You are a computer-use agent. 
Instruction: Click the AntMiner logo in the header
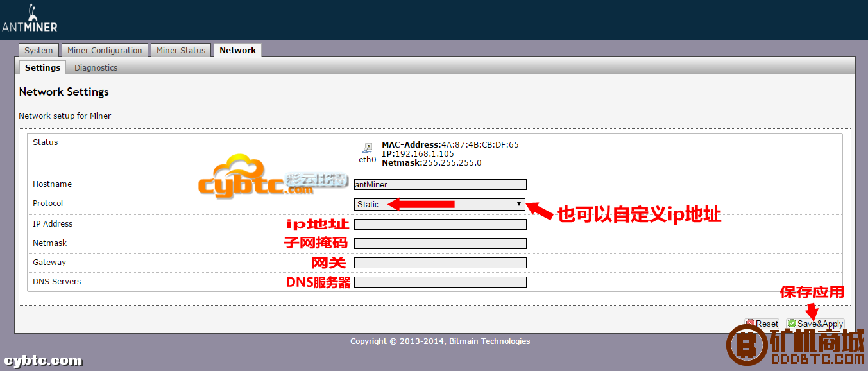click(30, 18)
